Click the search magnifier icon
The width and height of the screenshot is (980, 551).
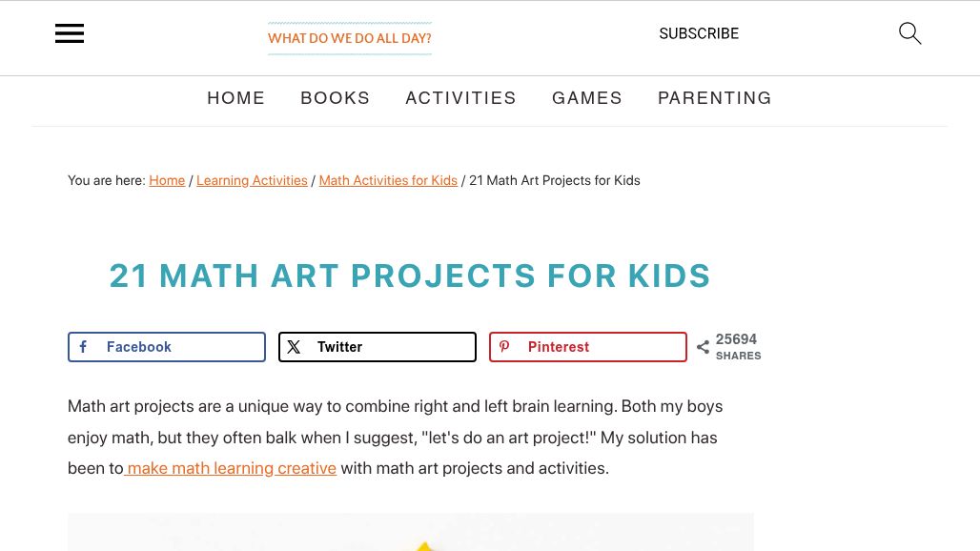(909, 34)
